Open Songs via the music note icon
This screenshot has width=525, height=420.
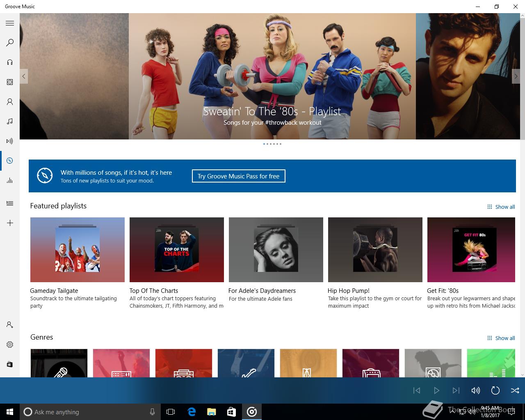(x=10, y=121)
